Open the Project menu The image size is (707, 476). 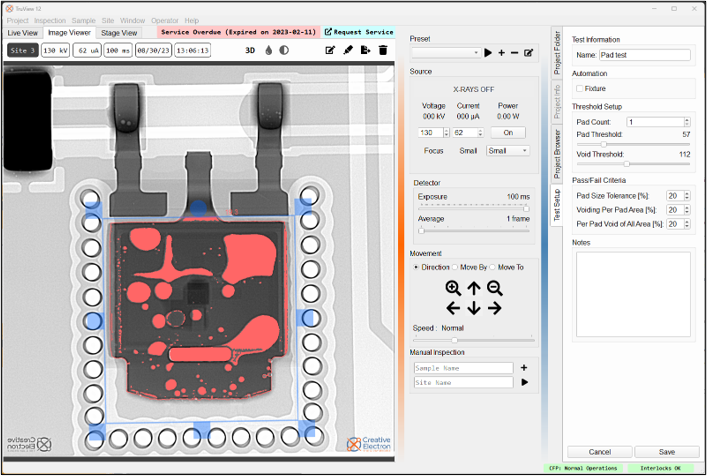pyautogui.click(x=18, y=21)
